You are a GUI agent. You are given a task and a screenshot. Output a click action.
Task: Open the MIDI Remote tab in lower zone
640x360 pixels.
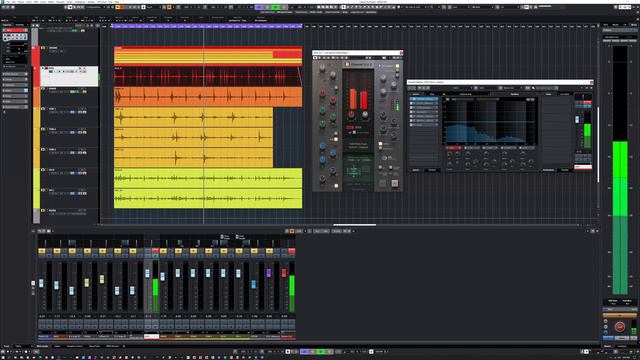click(112, 346)
